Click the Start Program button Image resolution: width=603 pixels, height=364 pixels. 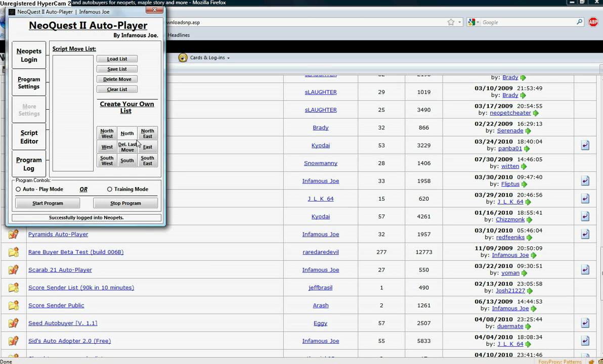click(48, 203)
